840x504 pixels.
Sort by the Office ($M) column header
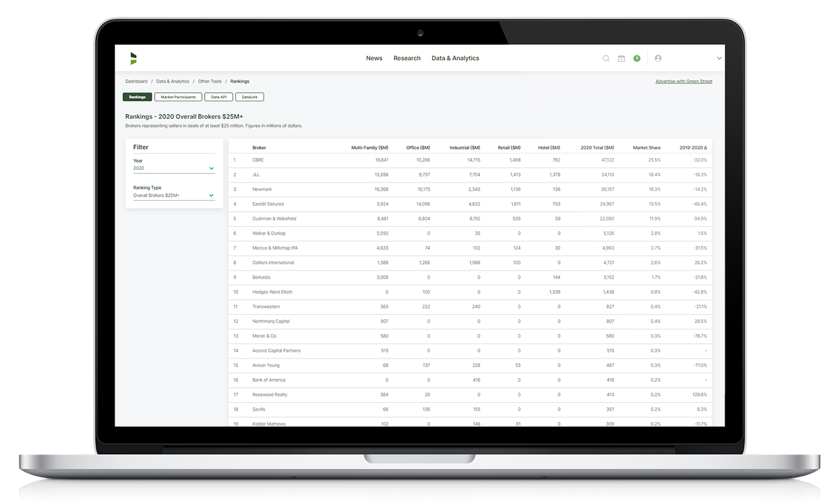click(418, 147)
